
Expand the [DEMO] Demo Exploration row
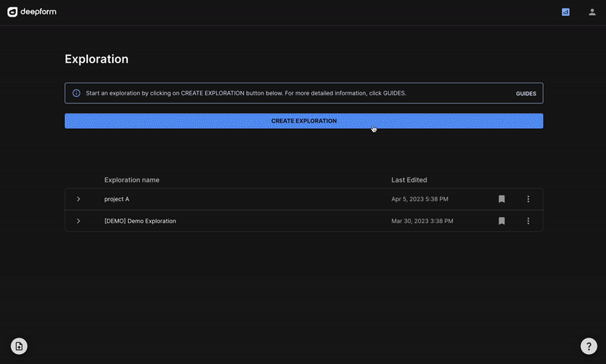tap(79, 221)
